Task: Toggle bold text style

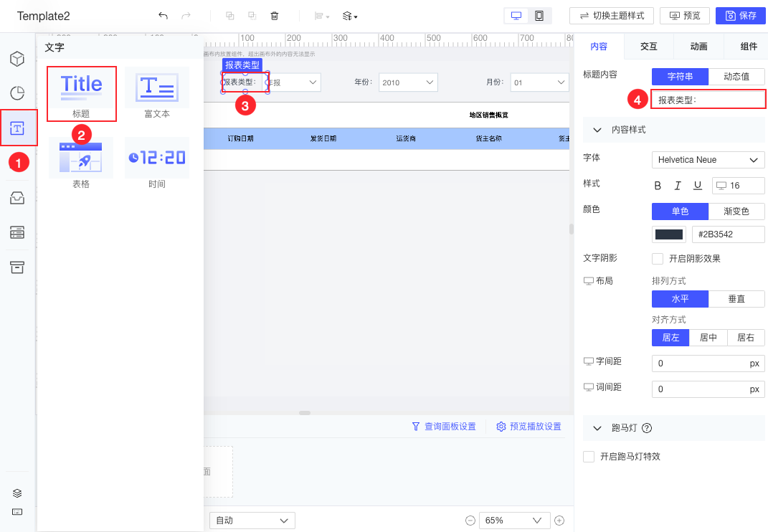Action: (x=658, y=186)
